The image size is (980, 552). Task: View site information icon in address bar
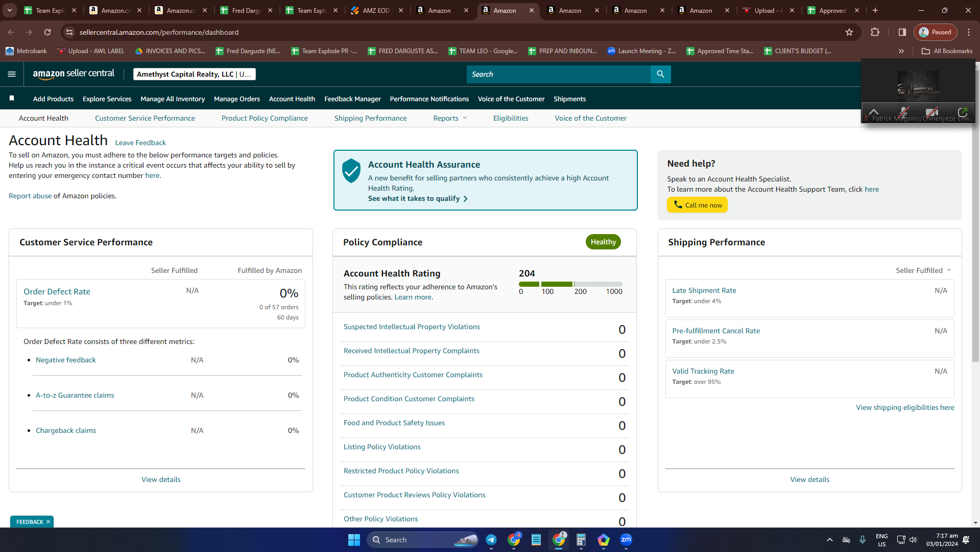(x=70, y=32)
